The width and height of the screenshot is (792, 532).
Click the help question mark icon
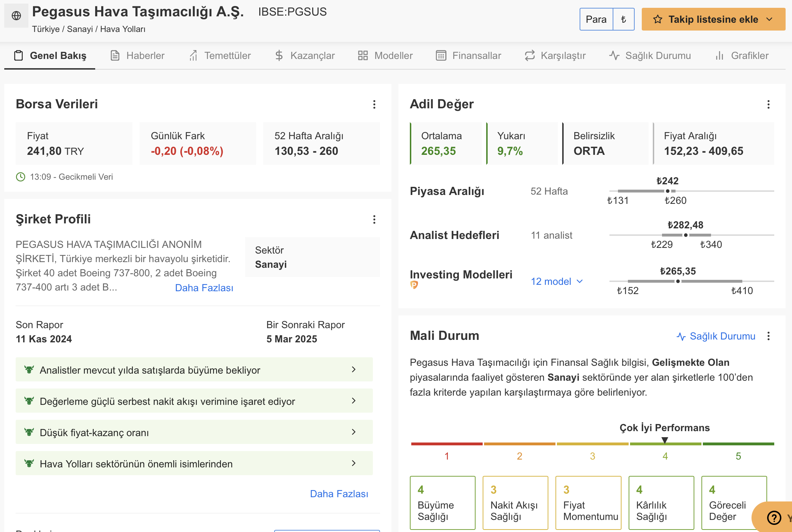tap(774, 518)
